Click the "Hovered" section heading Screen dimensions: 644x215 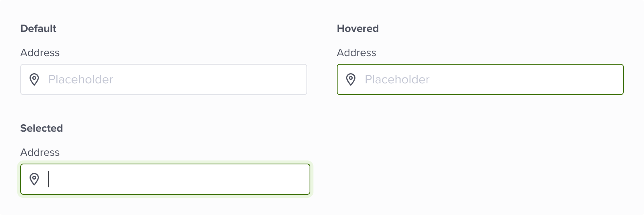pyautogui.click(x=358, y=28)
